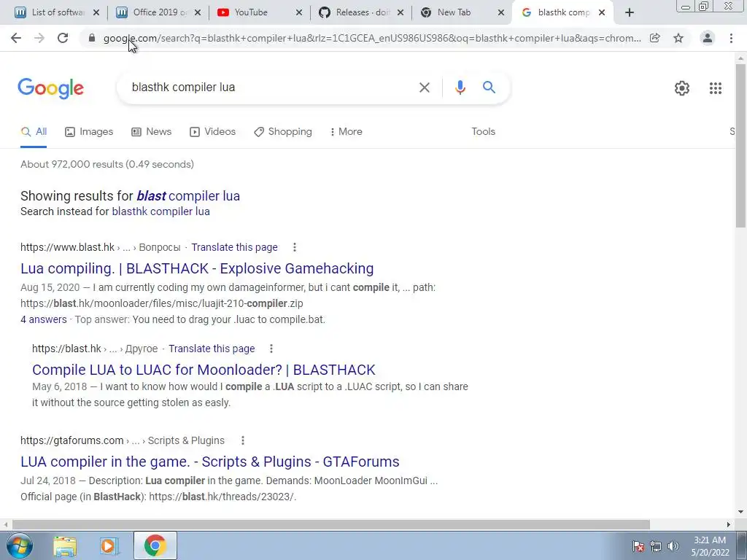Open a new tab with plus icon
Screen dimensions: 747x560
coord(630,12)
